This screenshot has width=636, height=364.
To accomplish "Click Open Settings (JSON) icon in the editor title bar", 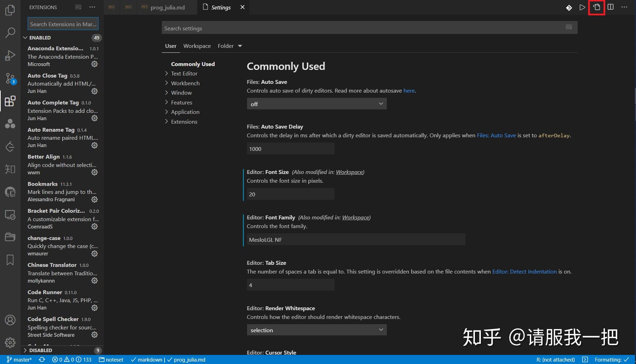I will click(x=597, y=7).
